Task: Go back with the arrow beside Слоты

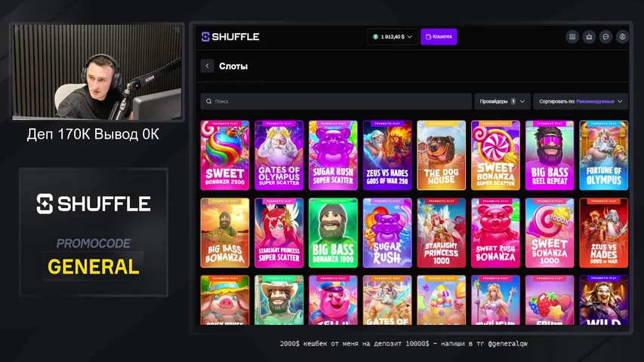Action: tap(208, 66)
